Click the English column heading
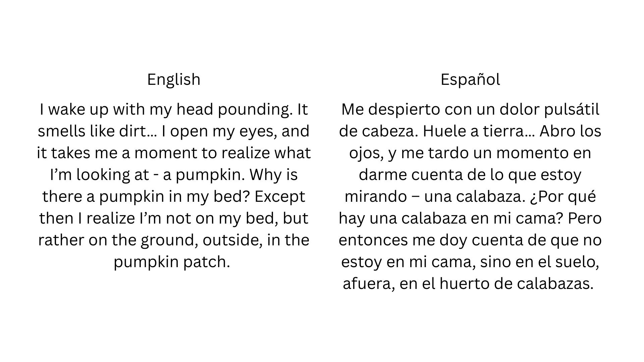 174,79
